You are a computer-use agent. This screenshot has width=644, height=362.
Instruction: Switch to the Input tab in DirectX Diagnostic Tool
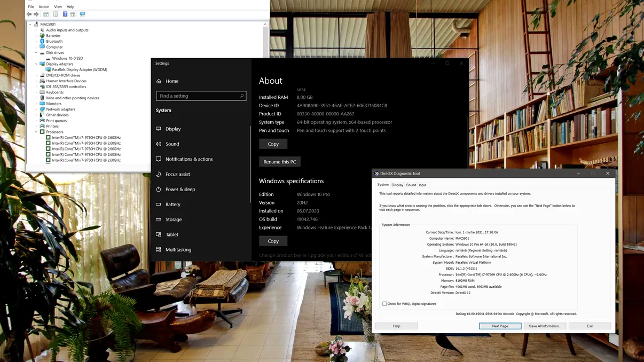point(422,184)
